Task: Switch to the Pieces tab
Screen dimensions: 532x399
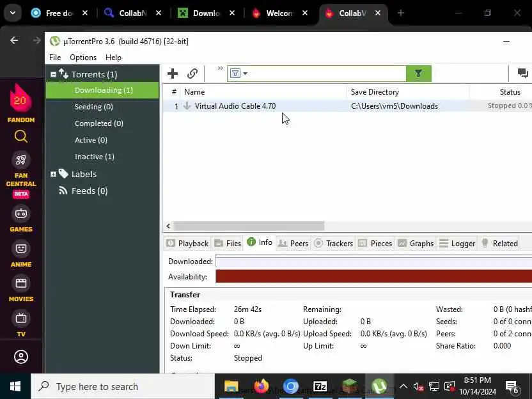Action: pos(375,244)
